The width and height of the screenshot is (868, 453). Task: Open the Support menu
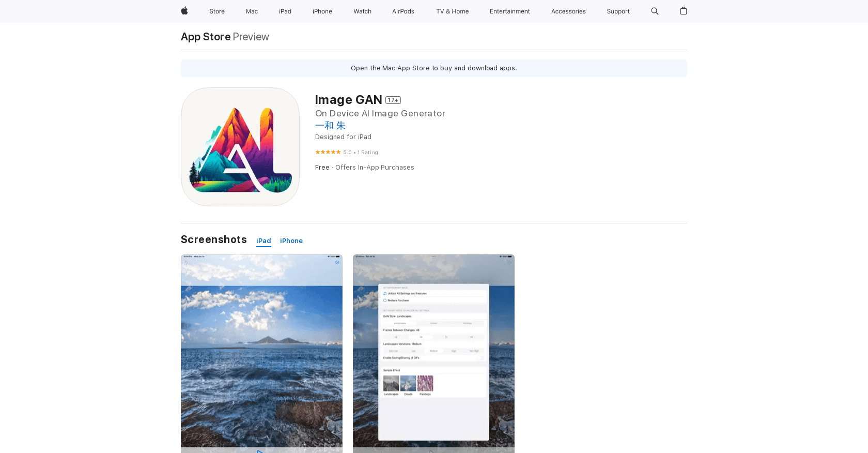618,11
